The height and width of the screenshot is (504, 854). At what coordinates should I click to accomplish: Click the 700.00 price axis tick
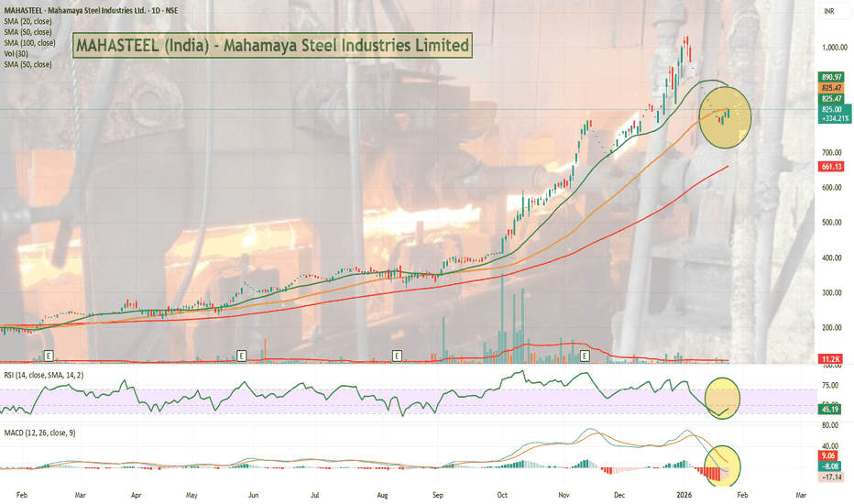pos(831,152)
